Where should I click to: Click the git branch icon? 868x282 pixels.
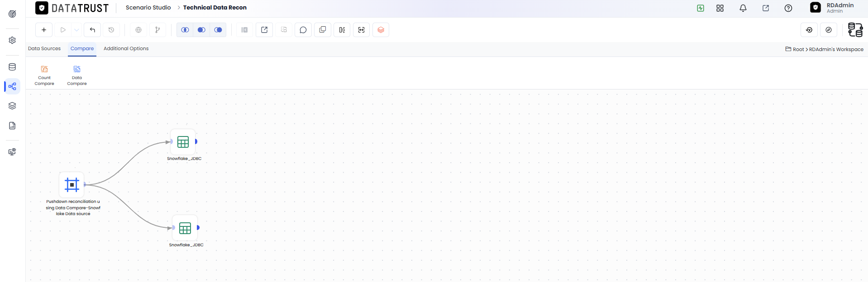[157, 30]
